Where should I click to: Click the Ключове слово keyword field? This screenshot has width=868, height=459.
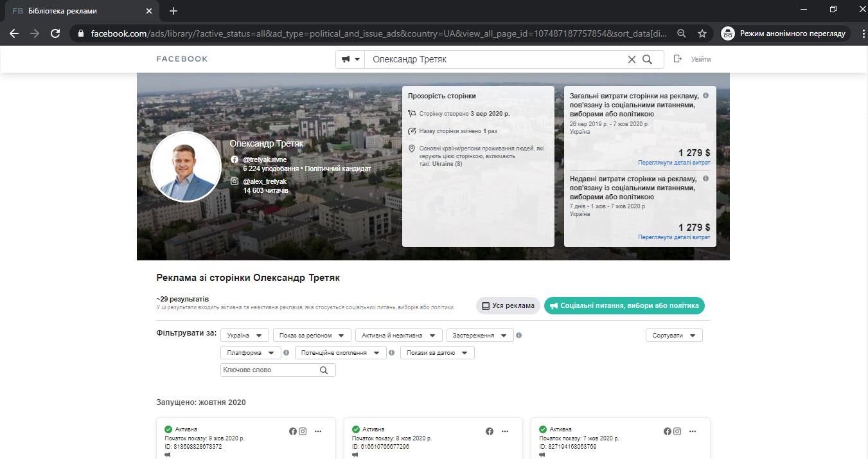click(278, 370)
